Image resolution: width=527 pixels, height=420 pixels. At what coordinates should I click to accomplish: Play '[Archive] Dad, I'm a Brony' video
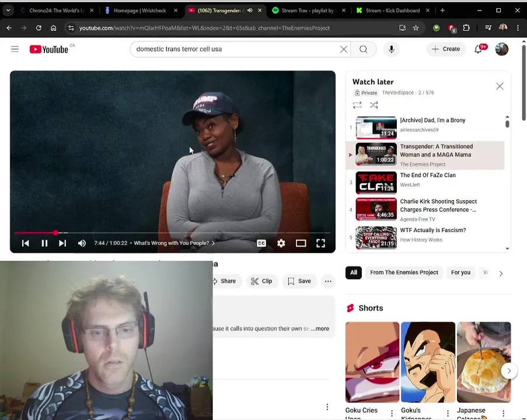[427, 128]
